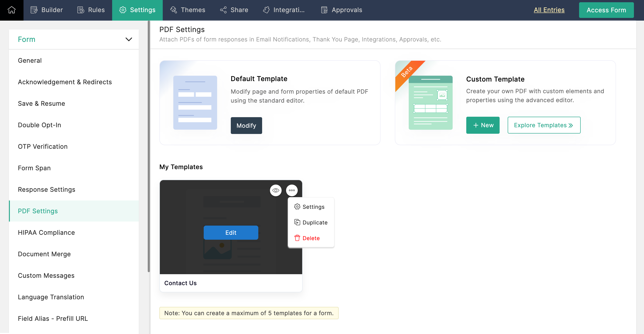Open the Rules tab
The image size is (644, 334).
(91, 10)
